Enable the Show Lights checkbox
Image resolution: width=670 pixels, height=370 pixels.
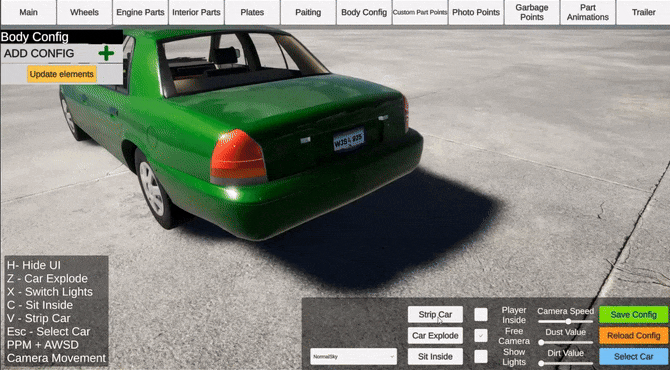481,356
